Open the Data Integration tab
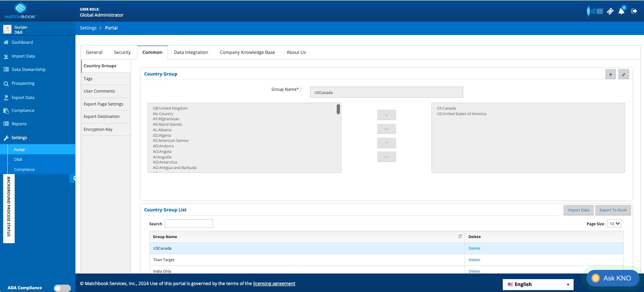 coord(191,53)
